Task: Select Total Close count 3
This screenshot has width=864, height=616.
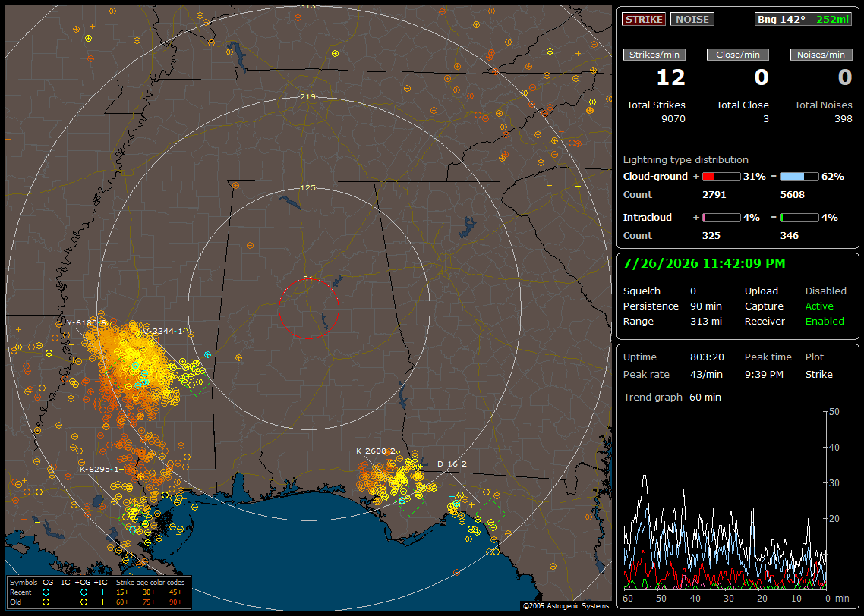Action: [766, 119]
